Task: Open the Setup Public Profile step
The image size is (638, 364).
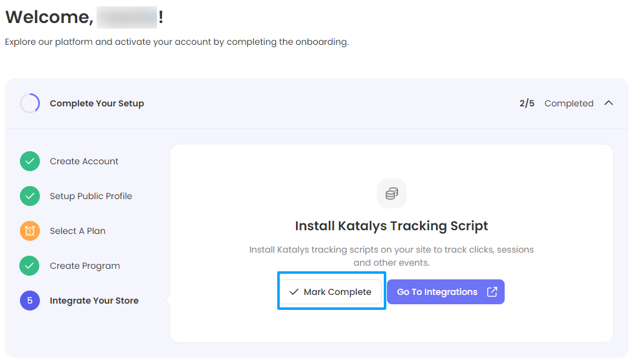Action: click(x=91, y=196)
